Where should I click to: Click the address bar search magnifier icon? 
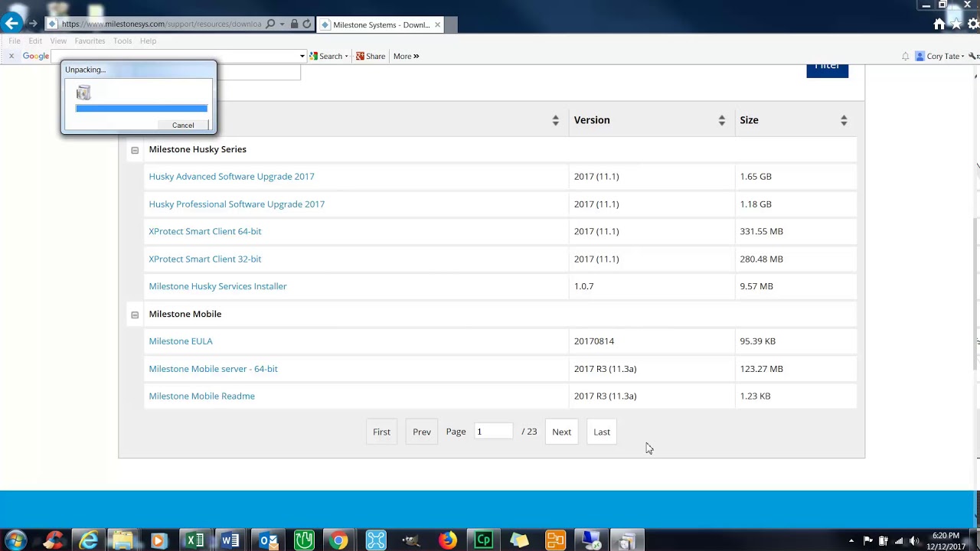coord(270,24)
